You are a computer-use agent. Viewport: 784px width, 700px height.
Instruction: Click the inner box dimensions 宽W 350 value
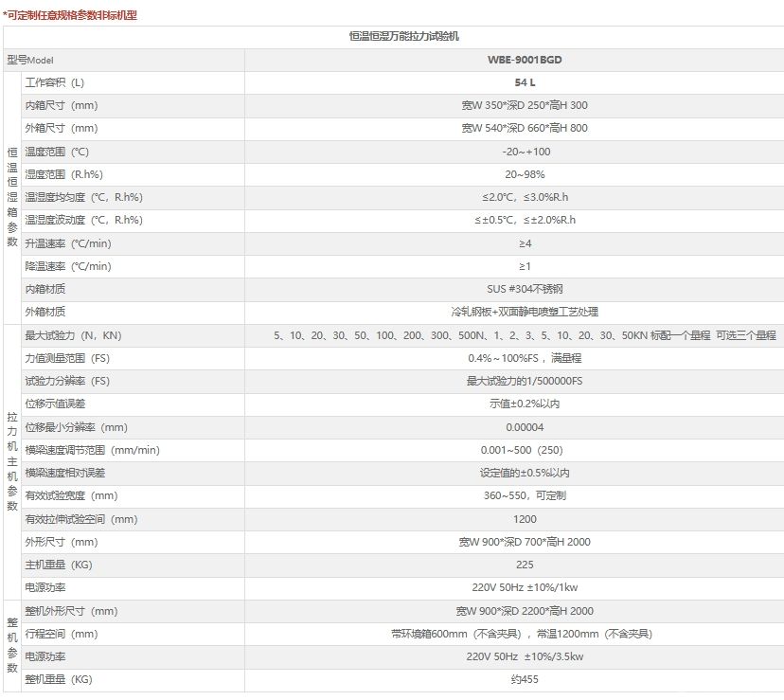tap(525, 105)
